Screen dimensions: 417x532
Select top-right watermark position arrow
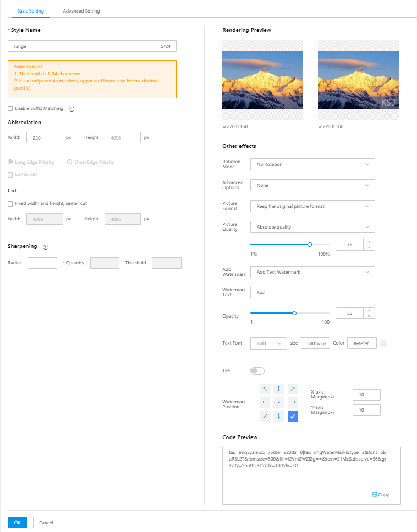point(292,389)
